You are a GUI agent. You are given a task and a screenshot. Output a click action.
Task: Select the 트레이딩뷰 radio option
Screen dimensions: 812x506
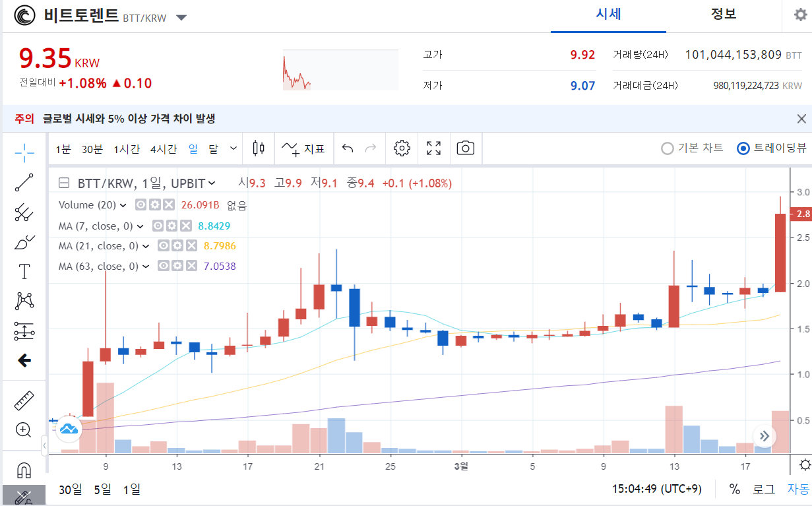tap(771, 148)
